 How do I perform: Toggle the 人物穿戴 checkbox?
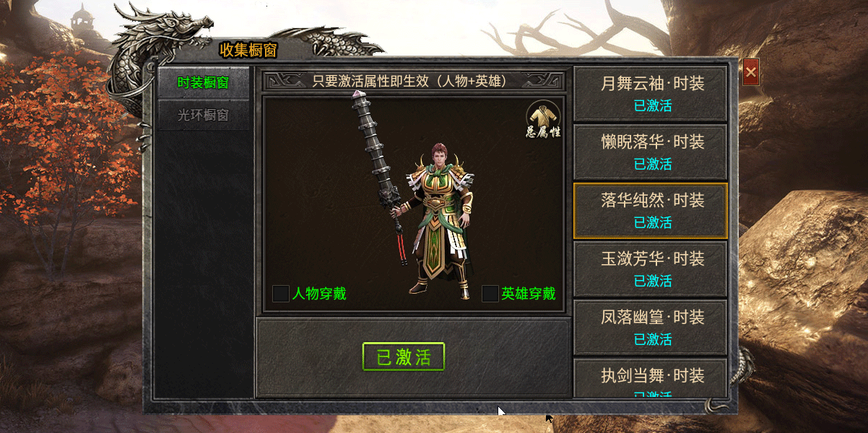coord(281,294)
